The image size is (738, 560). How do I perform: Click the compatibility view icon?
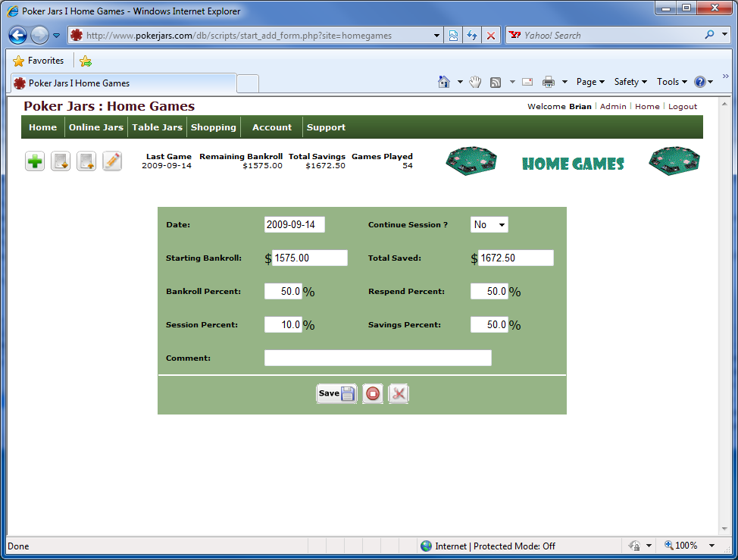453,36
